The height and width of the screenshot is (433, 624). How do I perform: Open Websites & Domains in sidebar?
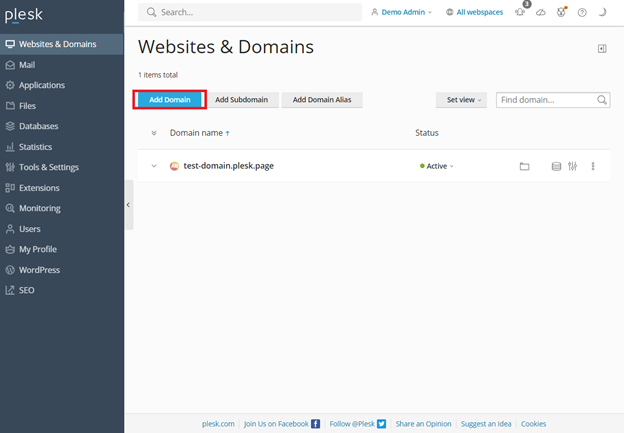(62, 44)
